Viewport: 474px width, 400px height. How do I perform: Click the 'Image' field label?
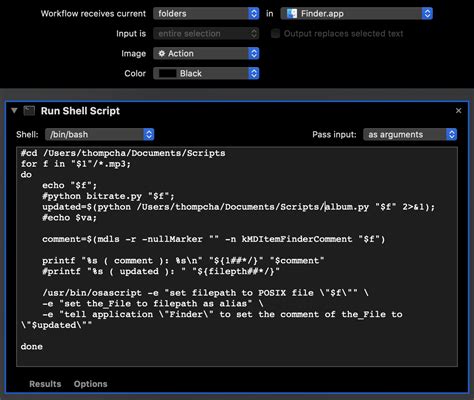[x=134, y=54]
